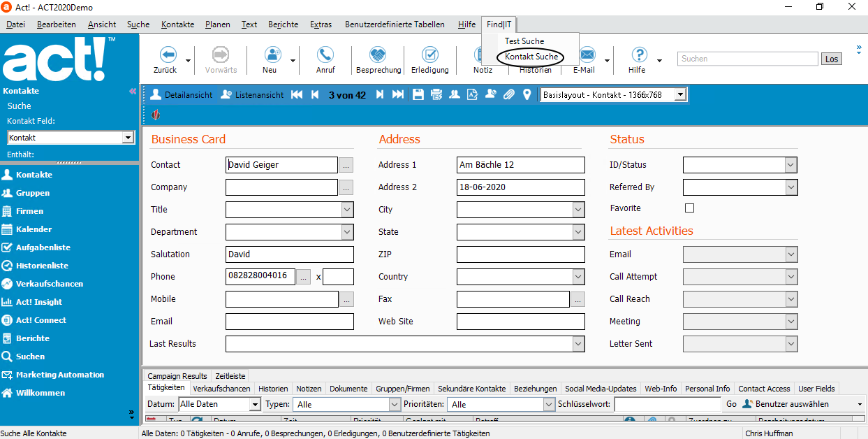This screenshot has width=868, height=439.
Task: Open the Datum filter dropdown
Action: 255,405
